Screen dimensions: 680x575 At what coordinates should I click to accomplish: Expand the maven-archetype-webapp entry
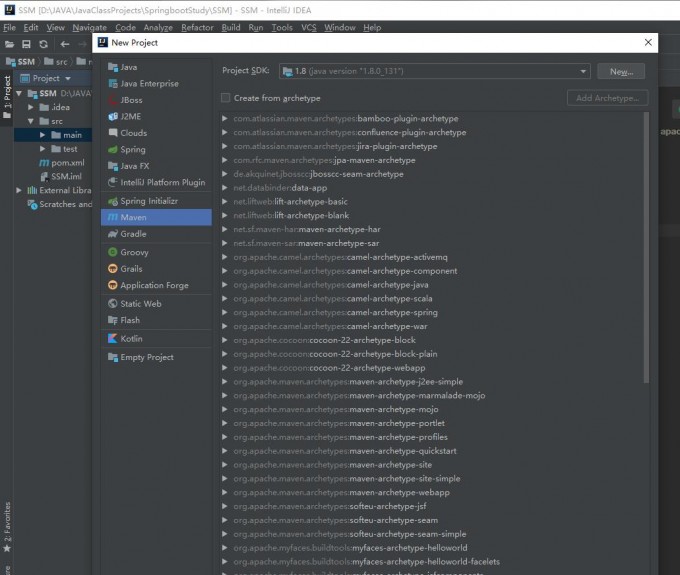coord(226,492)
